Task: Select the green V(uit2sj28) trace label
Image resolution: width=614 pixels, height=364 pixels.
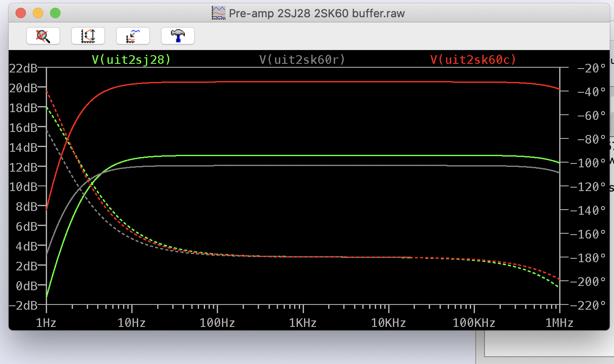Action: point(131,60)
